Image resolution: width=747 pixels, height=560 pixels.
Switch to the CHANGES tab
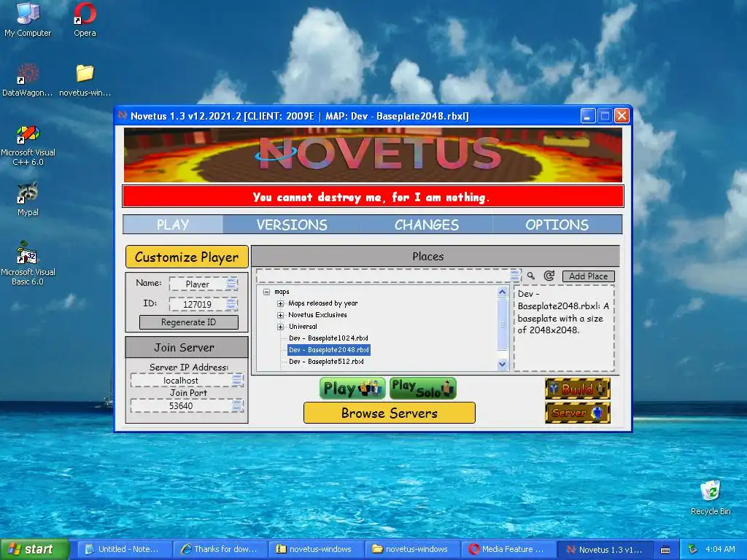point(426,225)
